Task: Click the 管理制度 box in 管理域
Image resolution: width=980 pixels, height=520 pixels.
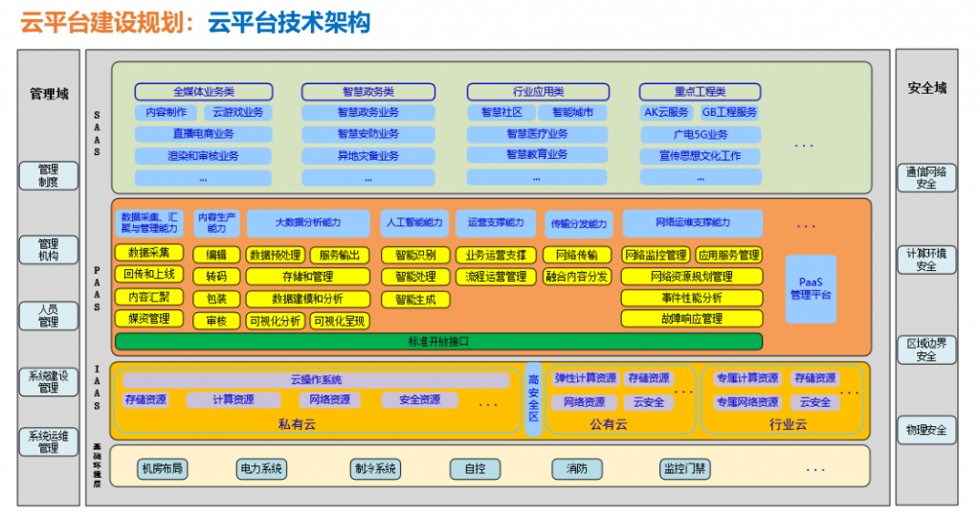Action: click(49, 176)
